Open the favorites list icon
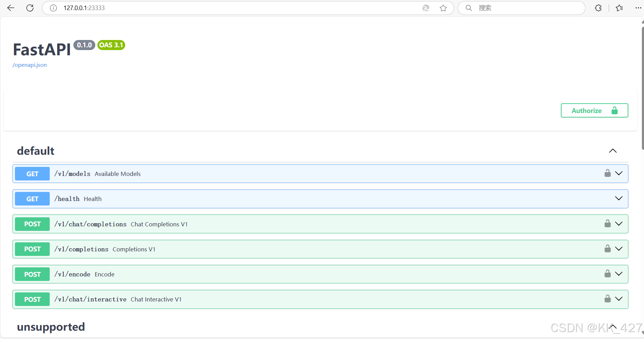Image resolution: width=644 pixels, height=339 pixels. tap(619, 8)
